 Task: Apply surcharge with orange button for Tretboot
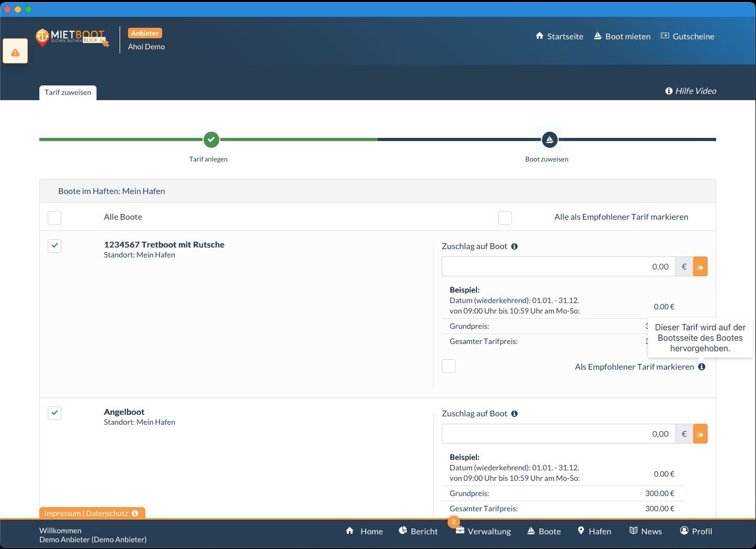click(x=700, y=267)
